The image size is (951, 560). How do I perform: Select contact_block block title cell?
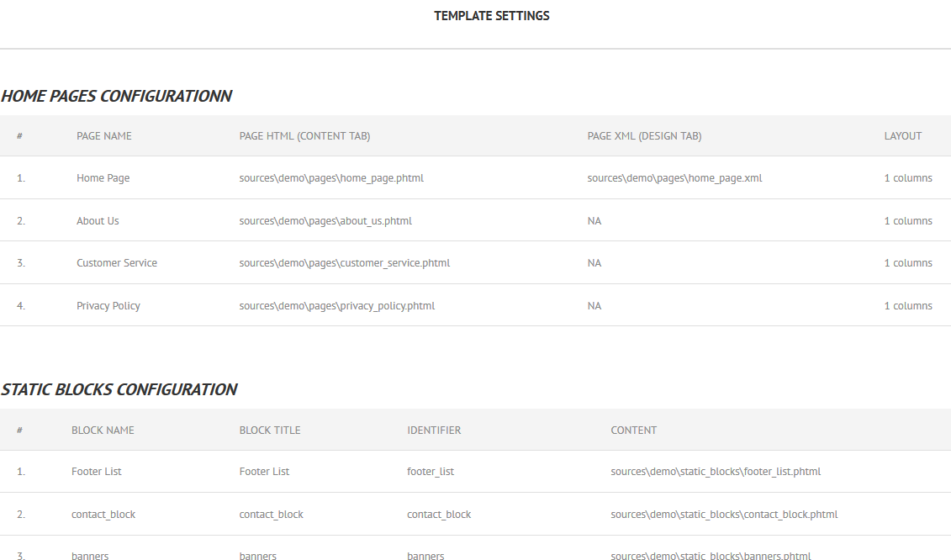[271, 515]
